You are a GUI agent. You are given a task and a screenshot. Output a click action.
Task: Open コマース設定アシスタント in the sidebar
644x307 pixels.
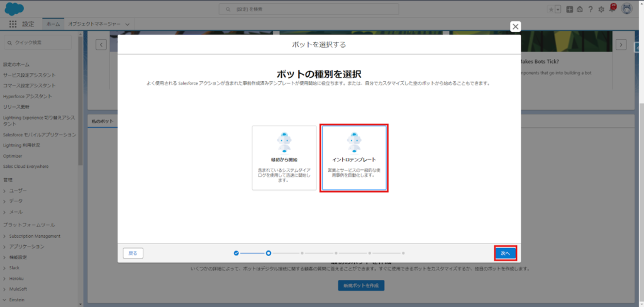(x=30, y=86)
